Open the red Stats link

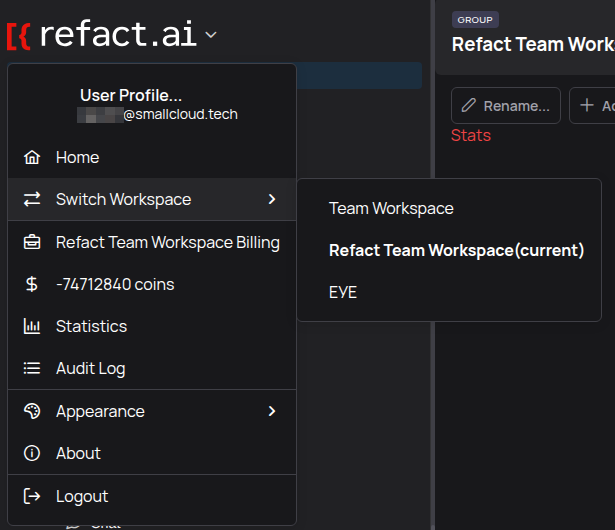coord(471,135)
